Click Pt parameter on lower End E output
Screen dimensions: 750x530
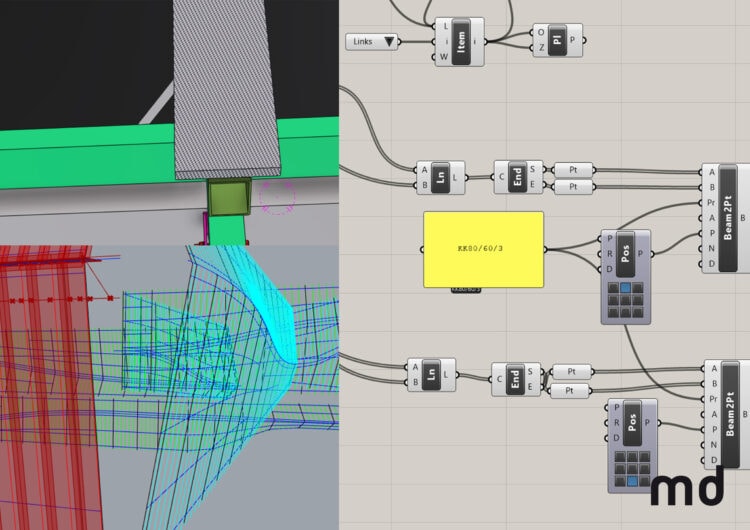572,389
